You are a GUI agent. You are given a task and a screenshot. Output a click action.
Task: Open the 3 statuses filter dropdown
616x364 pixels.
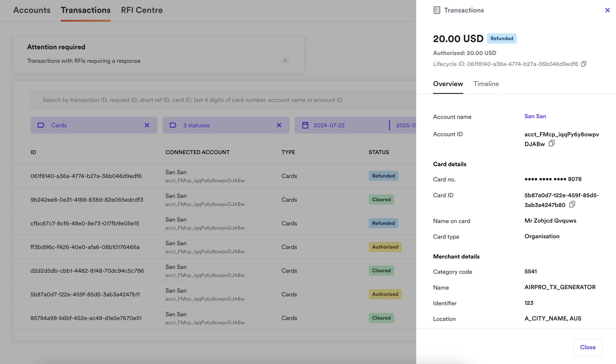click(x=216, y=125)
